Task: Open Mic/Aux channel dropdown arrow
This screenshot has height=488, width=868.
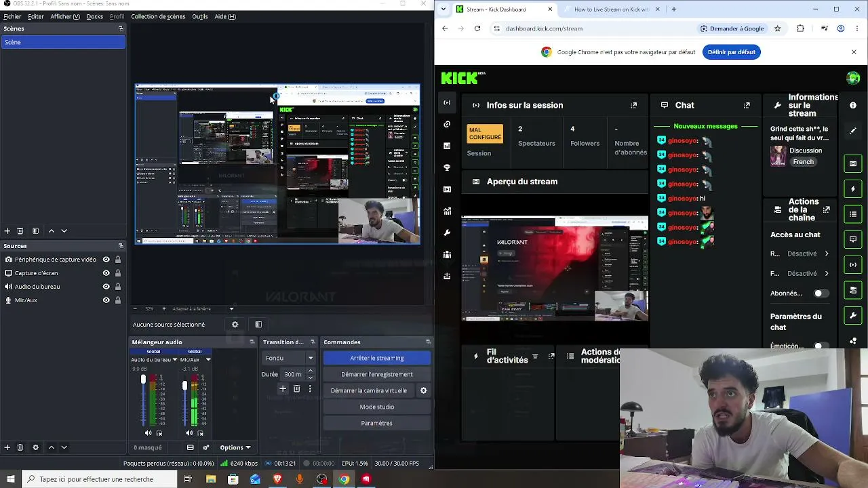Action: [x=208, y=360]
